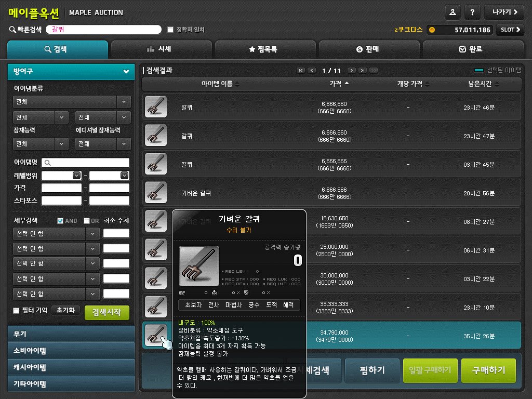532x399 pixels.
Task: Click the 일괄 구매하기 bulk buy button
Action: (x=430, y=370)
